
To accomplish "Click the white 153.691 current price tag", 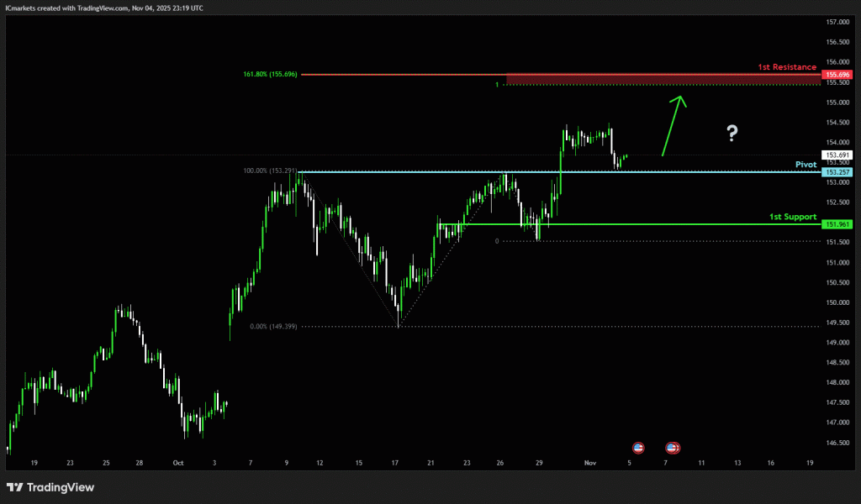I will tap(838, 155).
